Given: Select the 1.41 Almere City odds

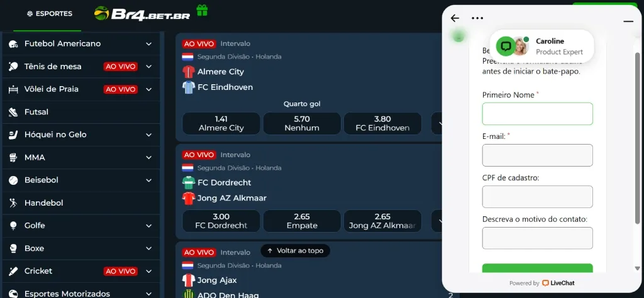Looking at the screenshot, I should click(x=221, y=124).
